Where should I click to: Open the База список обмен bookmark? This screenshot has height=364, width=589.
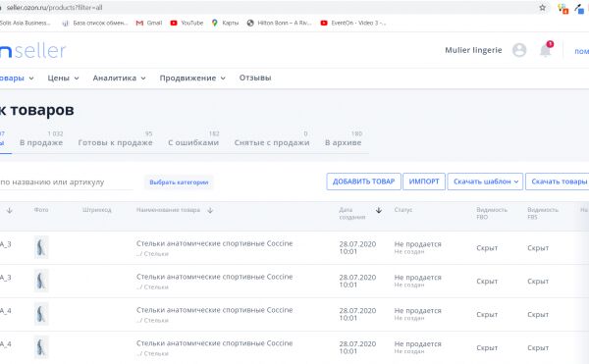tap(95, 23)
